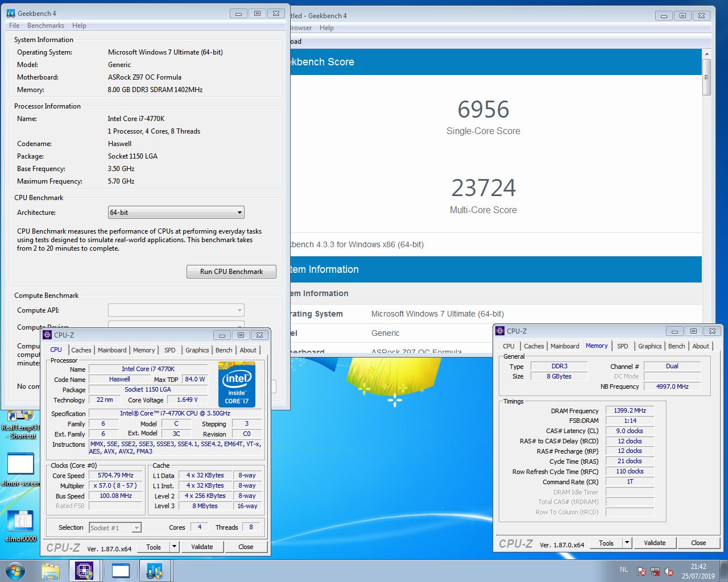Screen dimensions: 728x582
Task: Click the Run CPU Benchmark button
Action: click(x=231, y=272)
